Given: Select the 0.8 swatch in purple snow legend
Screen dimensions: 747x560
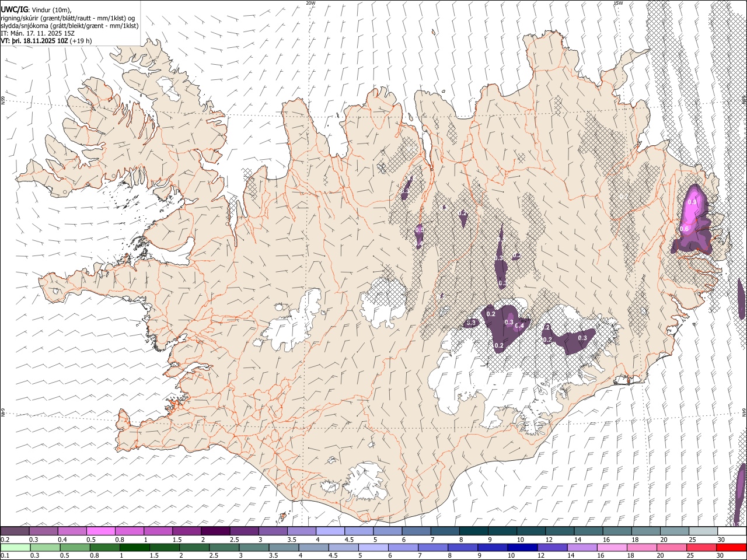Looking at the screenshot, I should click(x=130, y=531).
